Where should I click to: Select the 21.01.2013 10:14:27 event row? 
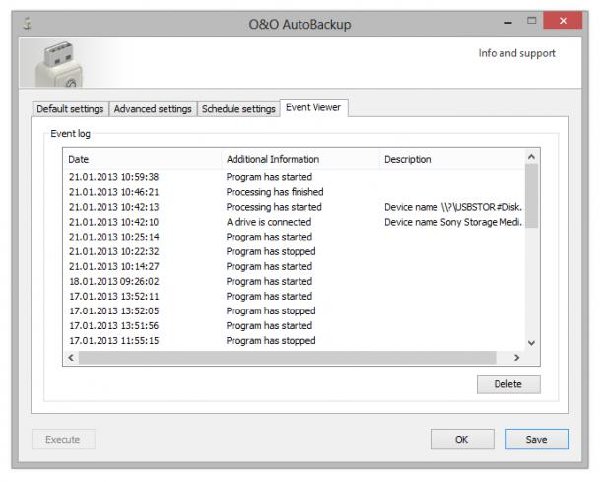coord(294,266)
